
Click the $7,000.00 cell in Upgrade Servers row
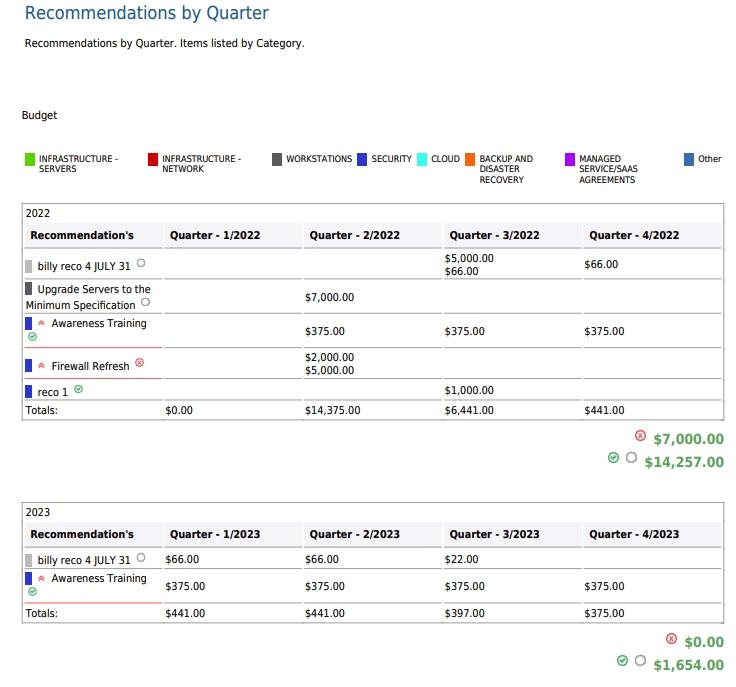click(x=330, y=297)
